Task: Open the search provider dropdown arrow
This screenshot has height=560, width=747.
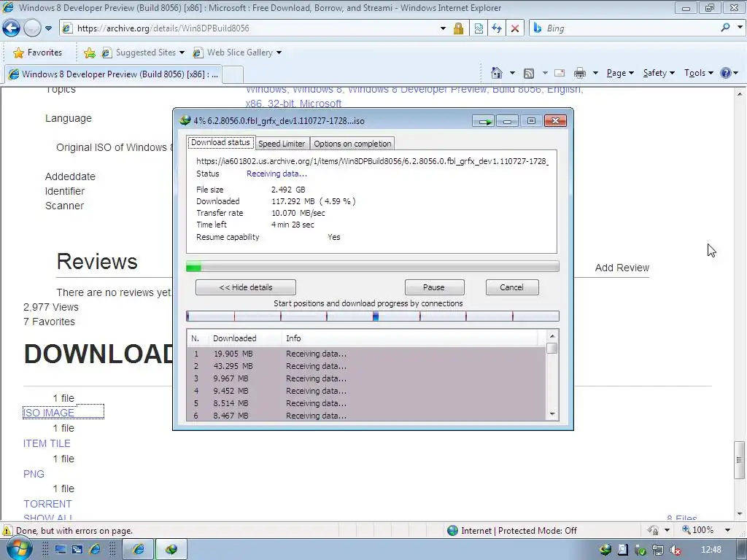Action: [x=740, y=28]
